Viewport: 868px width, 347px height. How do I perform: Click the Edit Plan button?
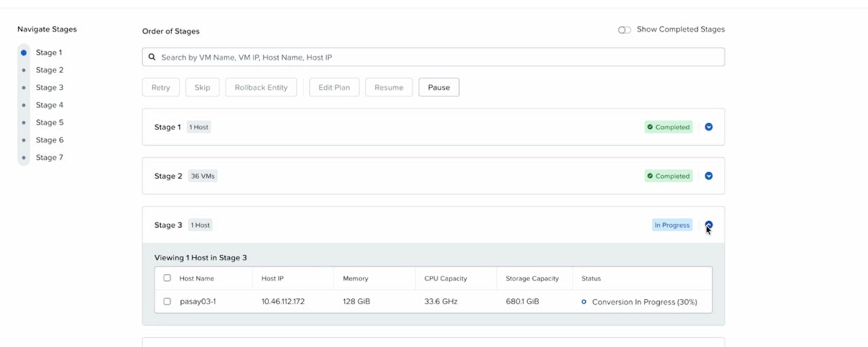(334, 87)
